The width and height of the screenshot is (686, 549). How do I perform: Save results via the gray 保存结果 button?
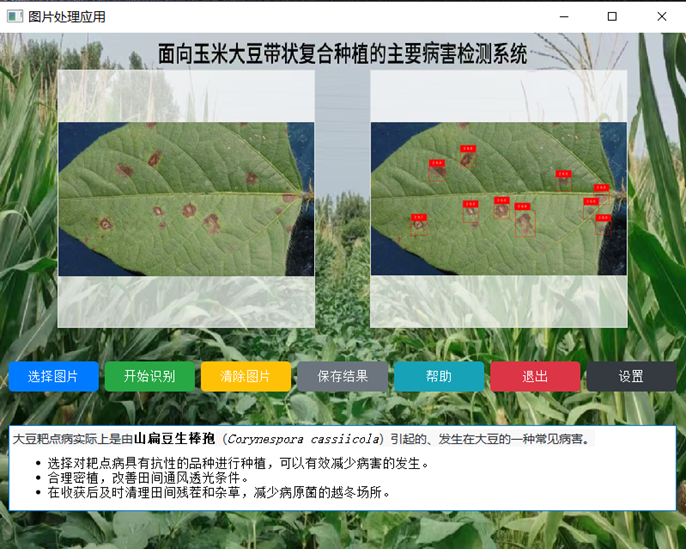(343, 376)
